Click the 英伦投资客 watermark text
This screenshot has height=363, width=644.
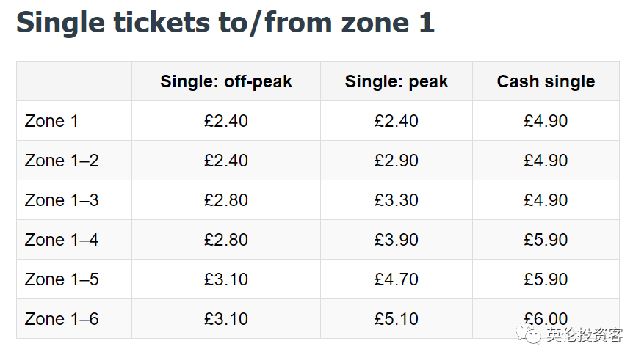pos(585,335)
